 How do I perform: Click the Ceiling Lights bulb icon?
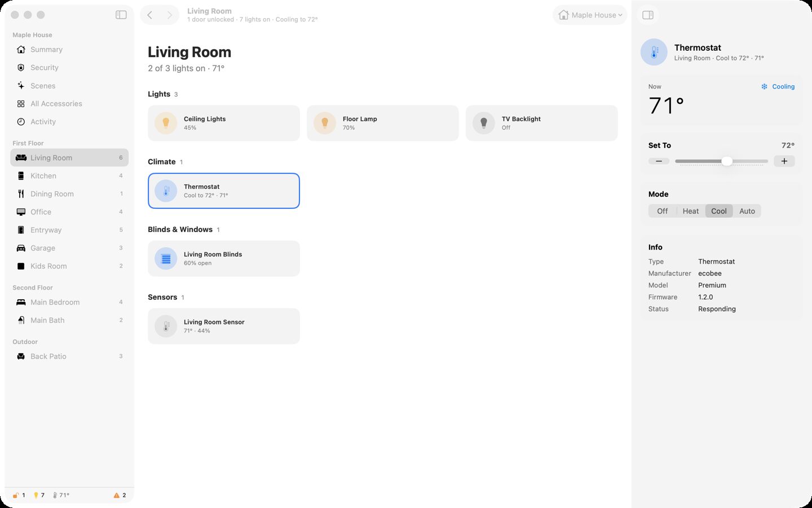pyautogui.click(x=166, y=123)
